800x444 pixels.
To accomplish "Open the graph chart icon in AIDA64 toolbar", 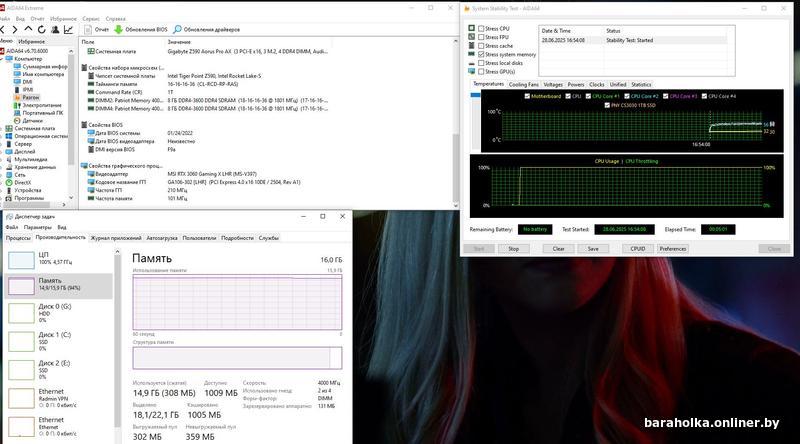I will [68, 30].
